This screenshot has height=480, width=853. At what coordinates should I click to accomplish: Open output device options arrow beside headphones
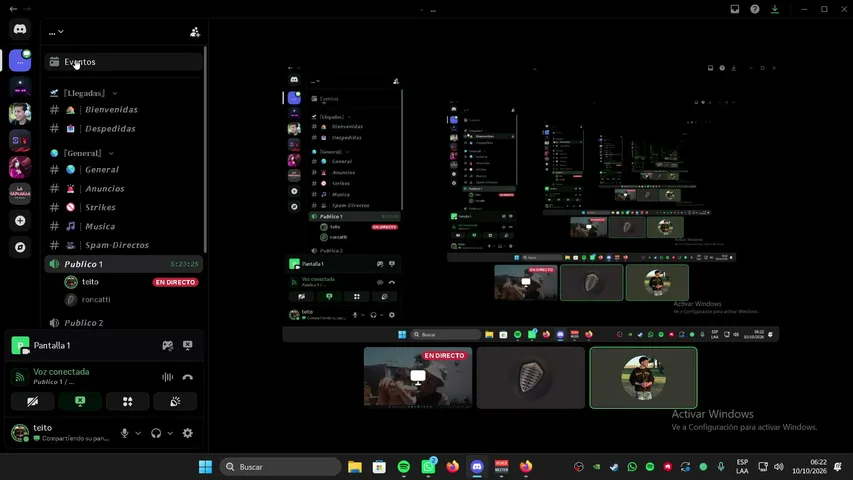170,433
